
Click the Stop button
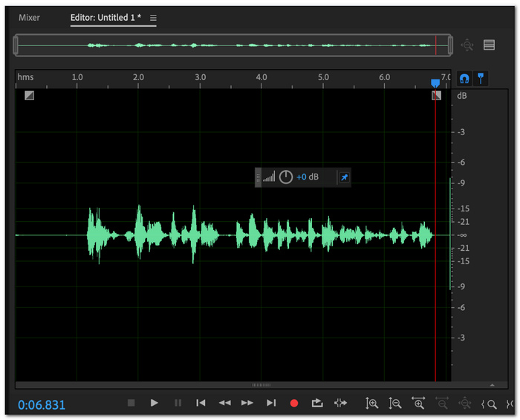pos(131,403)
